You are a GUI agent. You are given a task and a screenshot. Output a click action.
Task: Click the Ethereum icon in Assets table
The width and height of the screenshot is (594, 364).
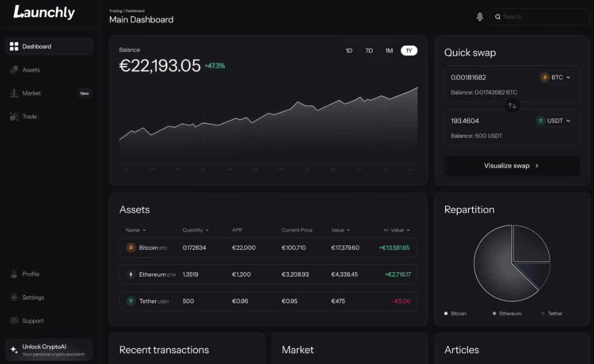[x=130, y=274]
